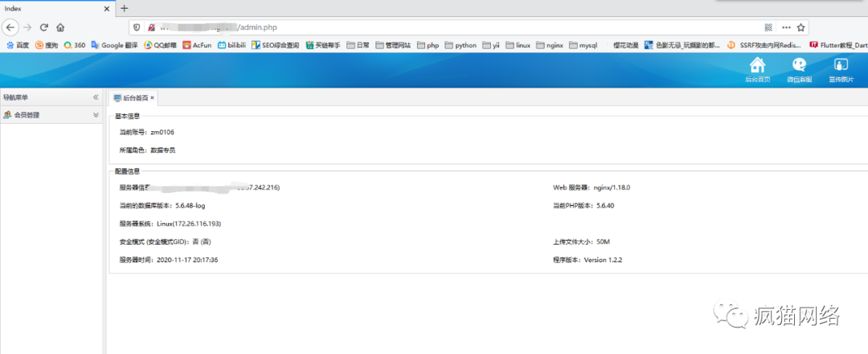Image resolution: width=868 pixels, height=354 pixels.
Task: Click the 安全模式 value 否 (否)
Action: coord(202,241)
